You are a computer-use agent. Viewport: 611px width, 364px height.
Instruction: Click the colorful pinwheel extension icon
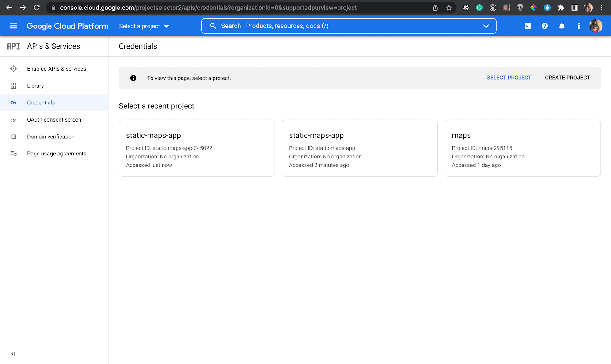click(x=534, y=8)
